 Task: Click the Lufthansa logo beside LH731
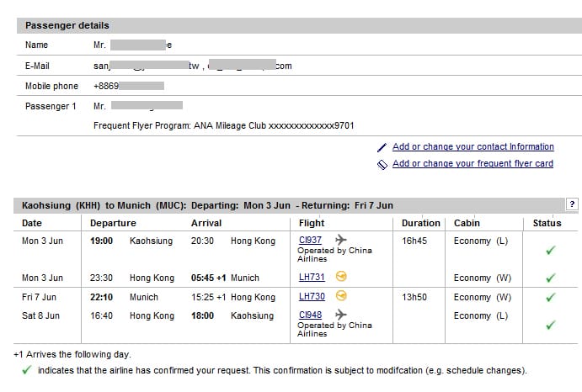pos(341,276)
